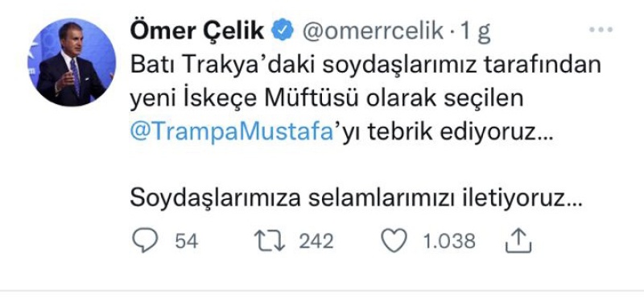
Task: Tap the share upload icon
Action: 518,241
